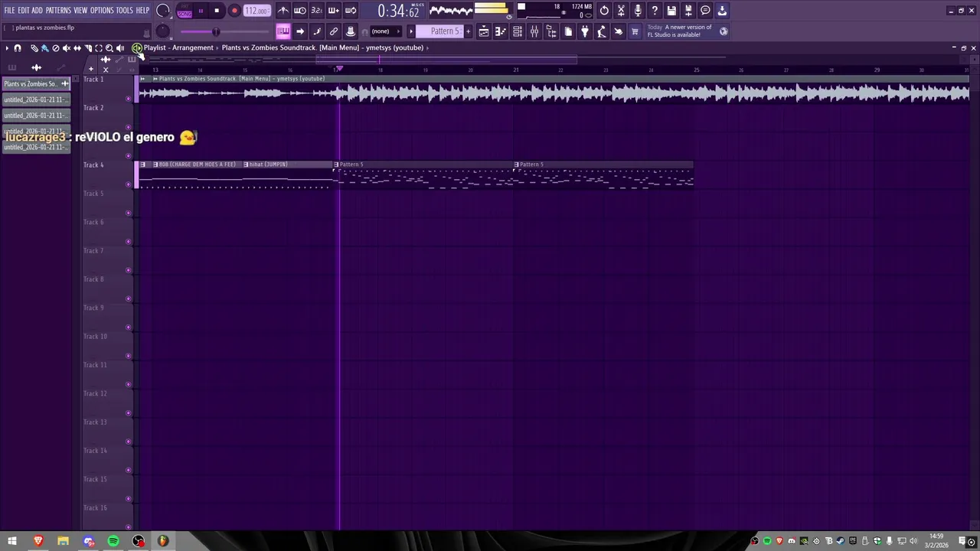Open the ADD menu

[38, 11]
